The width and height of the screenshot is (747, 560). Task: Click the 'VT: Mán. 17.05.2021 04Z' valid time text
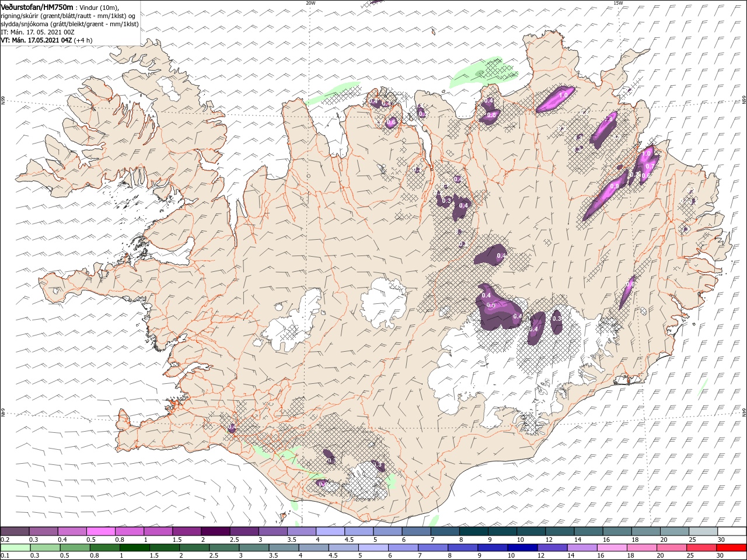36,40
